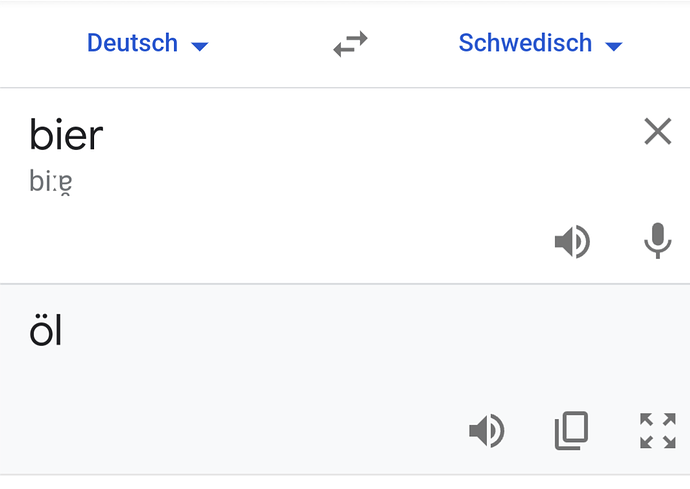Play Swedish pronunciation of öl
Viewport: 690px width, 489px height.
487,431
